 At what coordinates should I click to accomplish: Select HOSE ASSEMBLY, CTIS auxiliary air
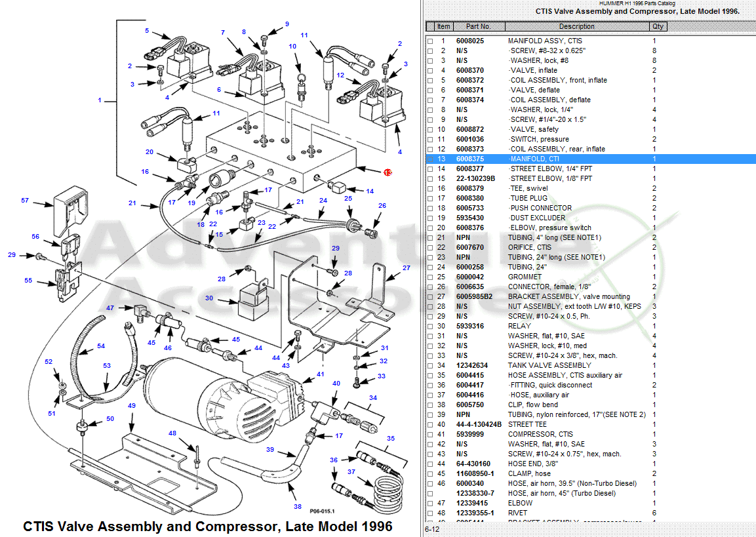pyautogui.click(x=565, y=376)
